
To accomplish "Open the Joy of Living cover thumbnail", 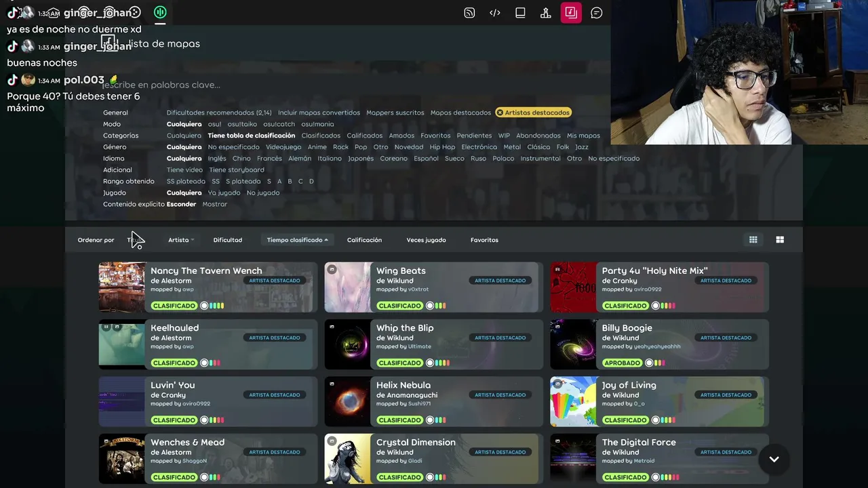I will tap(574, 402).
